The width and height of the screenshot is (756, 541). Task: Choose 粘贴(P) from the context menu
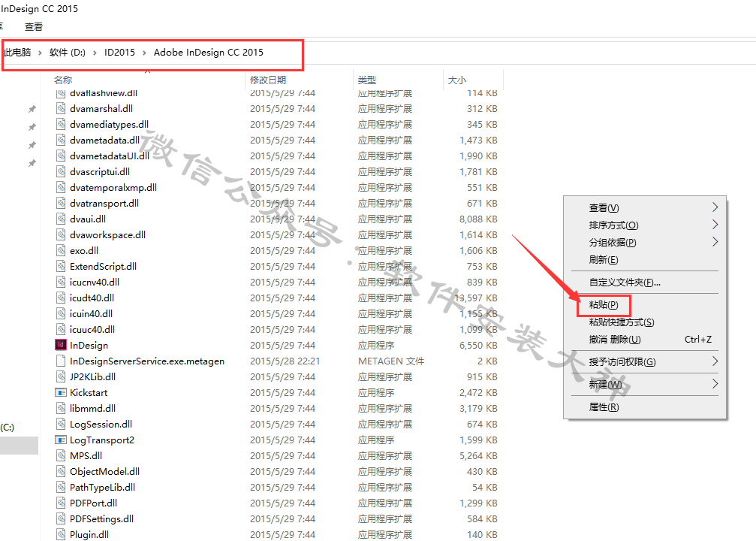pos(603,305)
